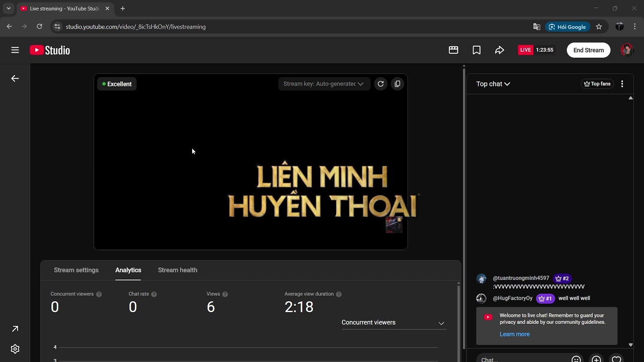
Task: Open the Learn more link in chat
Action: point(514,334)
